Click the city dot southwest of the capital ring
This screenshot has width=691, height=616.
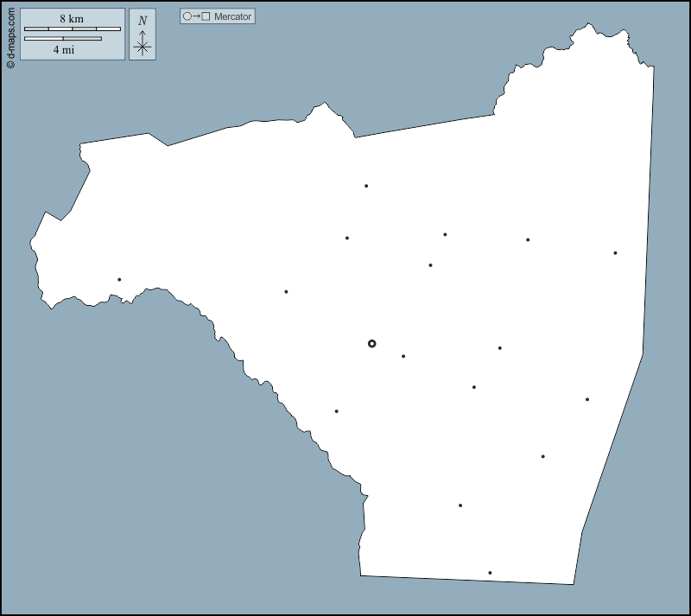pyautogui.click(x=336, y=411)
